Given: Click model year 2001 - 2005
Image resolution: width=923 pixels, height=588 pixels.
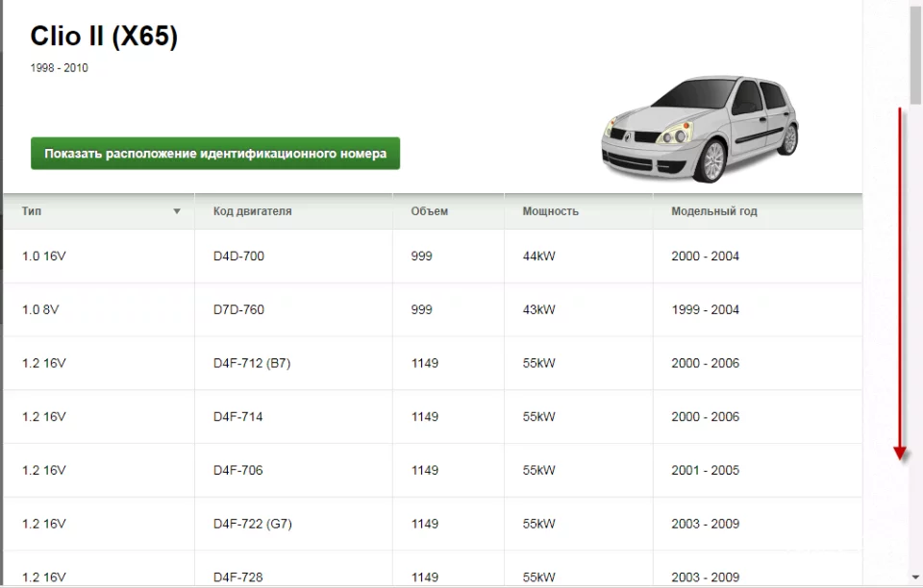Looking at the screenshot, I should coord(705,470).
